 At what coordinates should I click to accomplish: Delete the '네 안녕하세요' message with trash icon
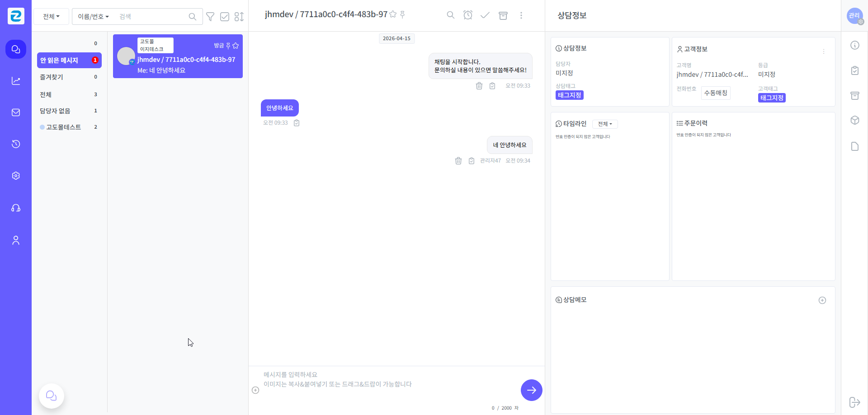[x=458, y=161]
